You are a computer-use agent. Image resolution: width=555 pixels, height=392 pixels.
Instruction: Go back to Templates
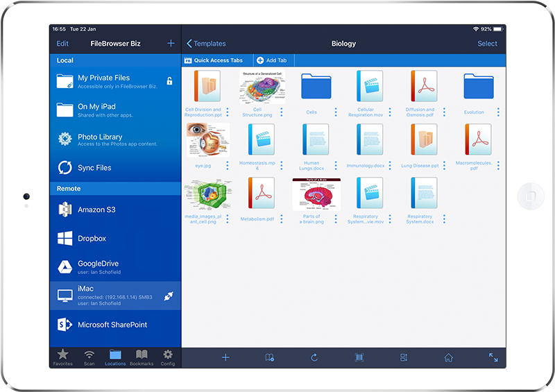pos(206,44)
